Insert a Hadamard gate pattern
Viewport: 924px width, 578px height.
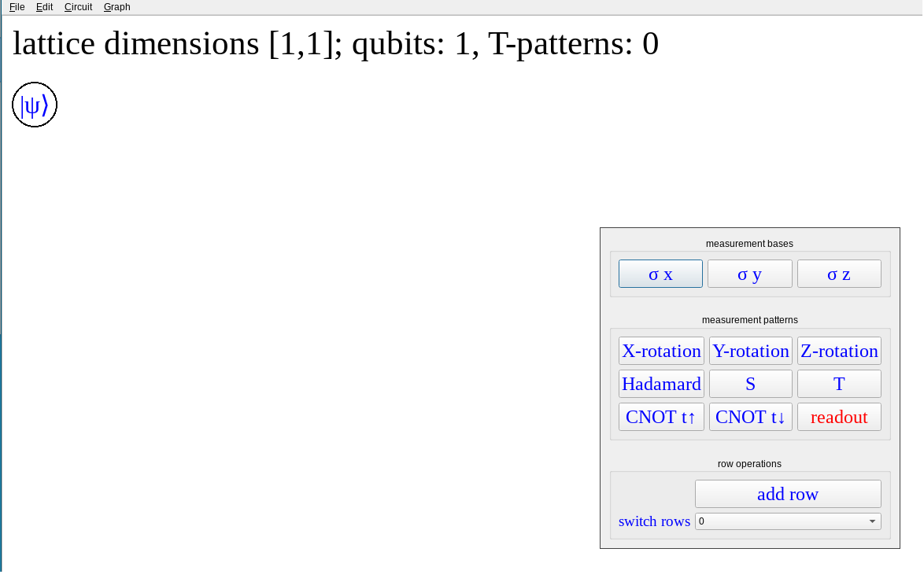(x=661, y=384)
